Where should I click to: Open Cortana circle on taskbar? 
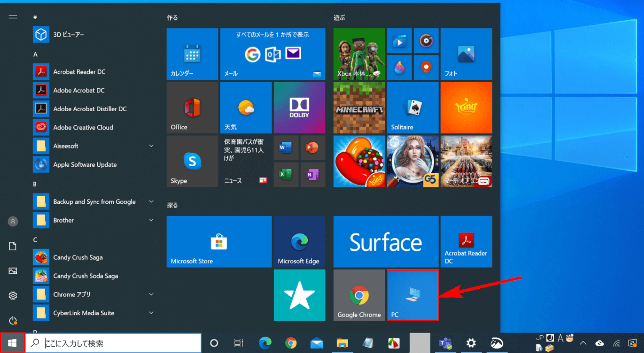click(214, 343)
